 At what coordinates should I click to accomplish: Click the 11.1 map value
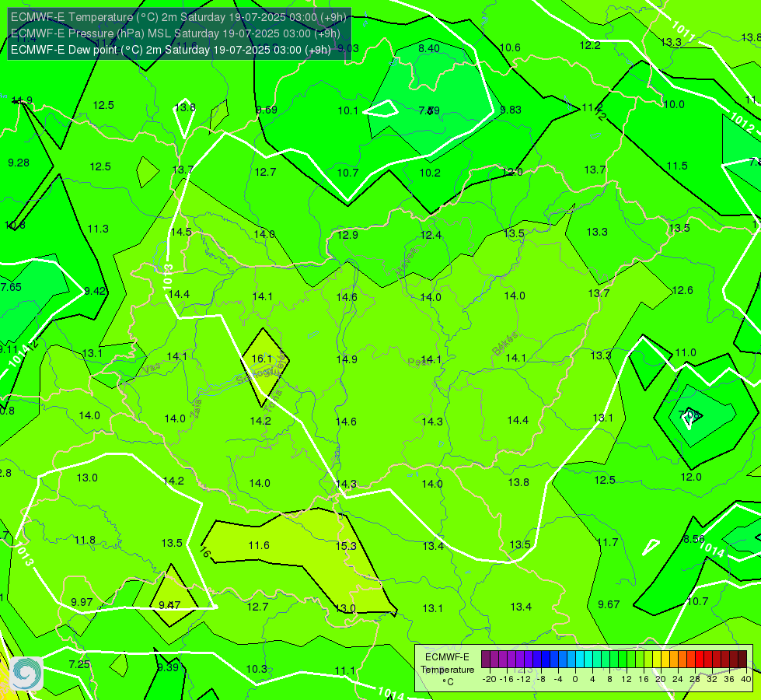point(346,671)
